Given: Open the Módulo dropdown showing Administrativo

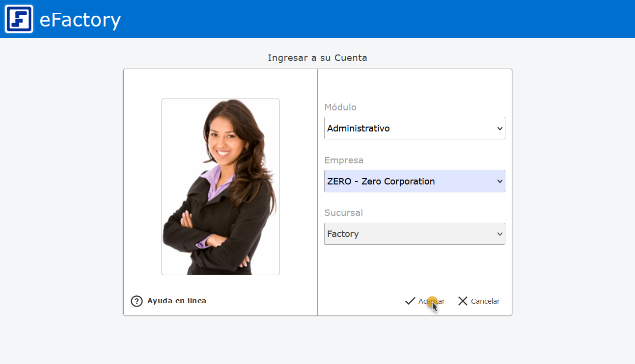Looking at the screenshot, I should point(408,129).
